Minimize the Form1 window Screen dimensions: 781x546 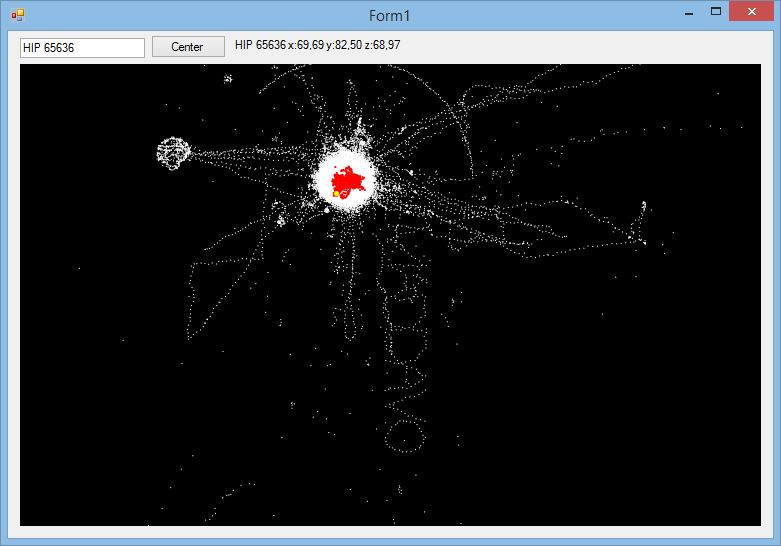(689, 13)
